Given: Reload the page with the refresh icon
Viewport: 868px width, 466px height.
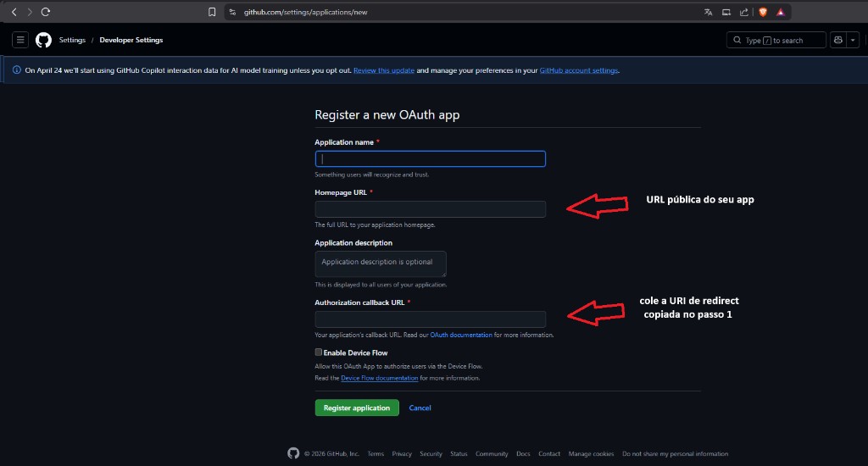Looking at the screenshot, I should pos(46,12).
